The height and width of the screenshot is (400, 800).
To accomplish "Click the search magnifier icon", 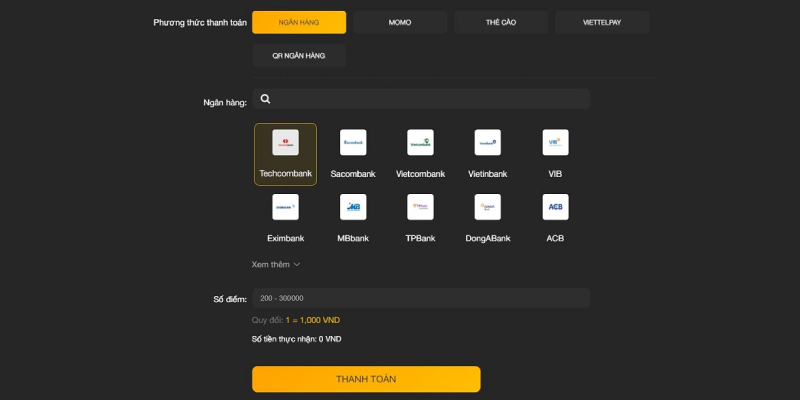I will point(265,99).
